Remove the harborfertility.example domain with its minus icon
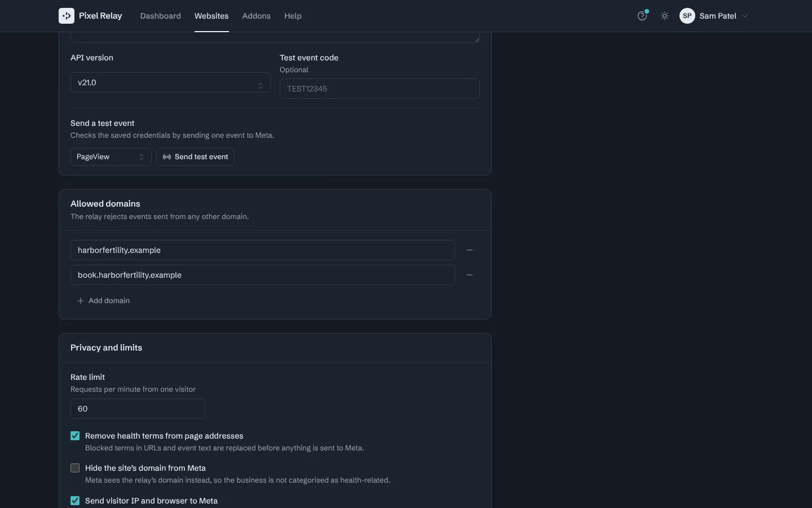 470,250
